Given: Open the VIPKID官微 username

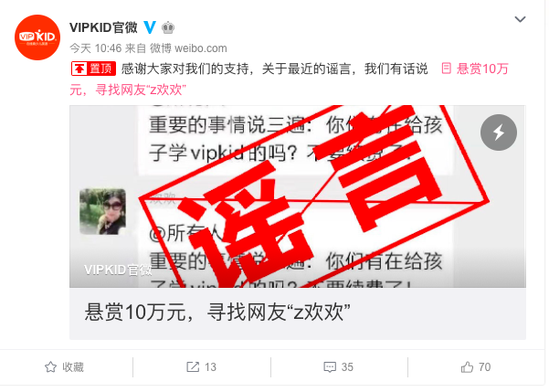Looking at the screenshot, I should [103, 27].
